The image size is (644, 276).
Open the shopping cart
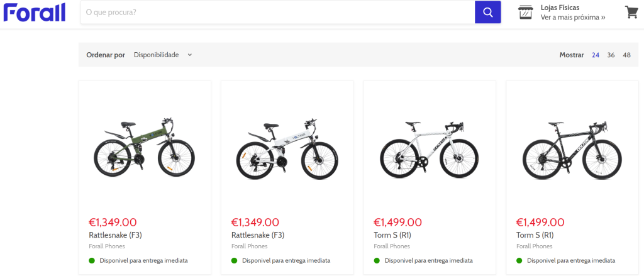pyautogui.click(x=631, y=12)
